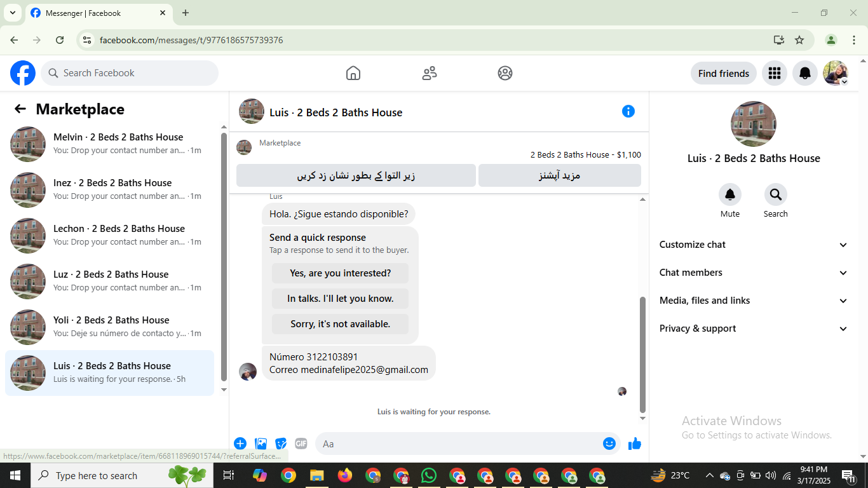Click the mark as pending Urdu button
868x488 pixels.
pyautogui.click(x=356, y=175)
